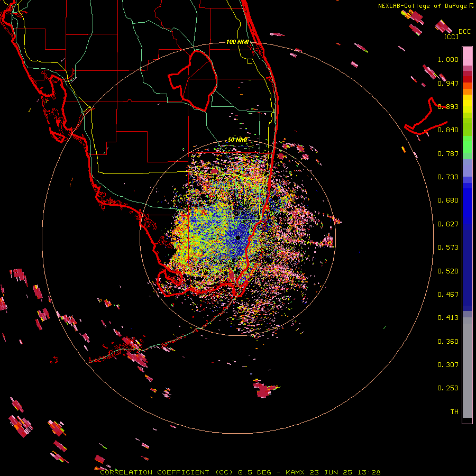Image resolution: width=476 pixels, height=476 pixels.
Task: Click the TH threshold label on the scale
Action: point(454,412)
